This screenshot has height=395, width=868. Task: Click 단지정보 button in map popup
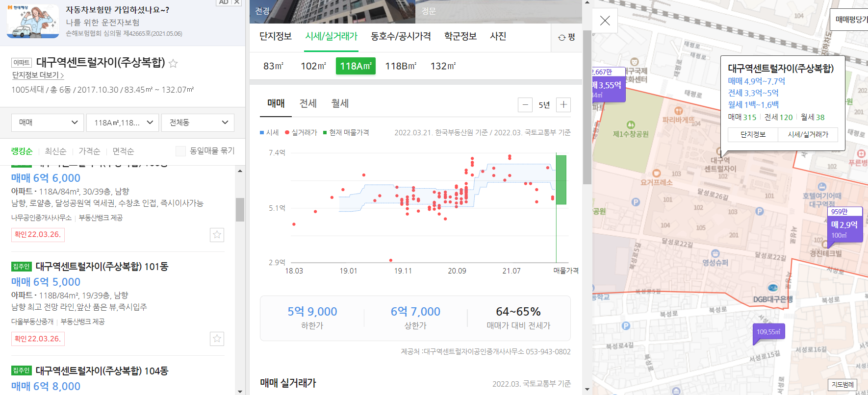click(753, 134)
